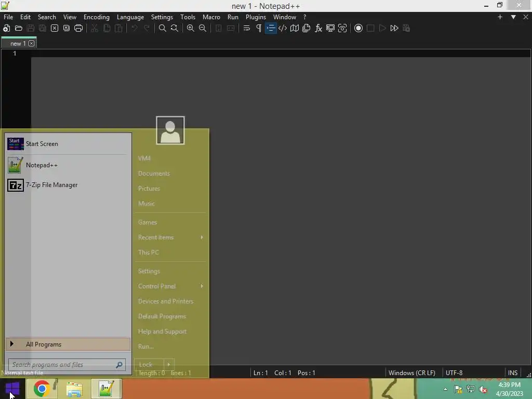Click UTF-8 encoding in status bar
Viewport: 532px width, 399px height.
pos(454,373)
